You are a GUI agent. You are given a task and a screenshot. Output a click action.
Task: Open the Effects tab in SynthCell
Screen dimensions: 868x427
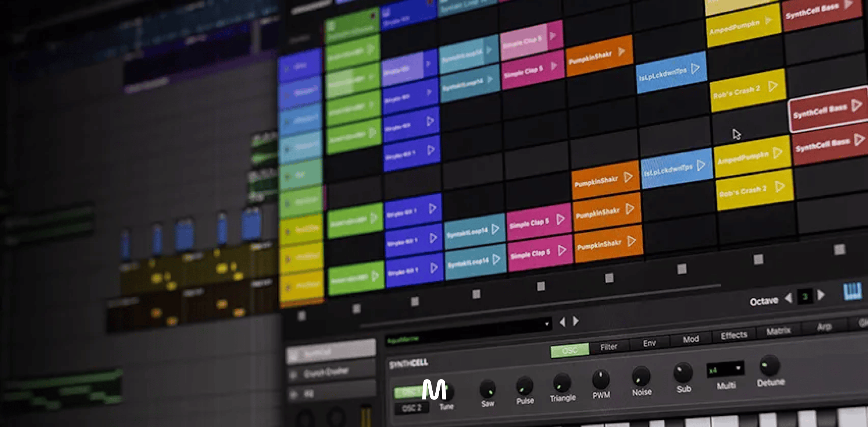click(x=734, y=335)
